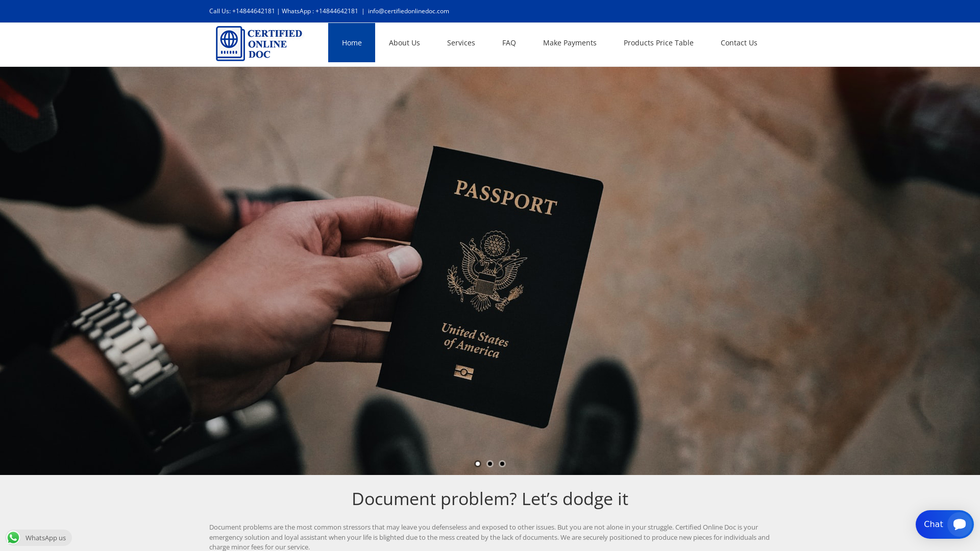This screenshot has height=551, width=980.
Task: Toggle the Smartsupp live chat window
Action: click(944, 524)
